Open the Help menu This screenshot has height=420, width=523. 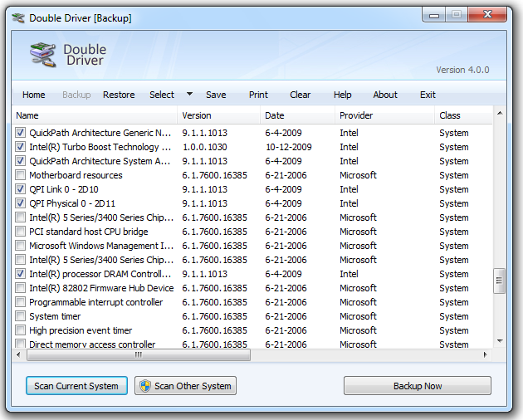(x=342, y=95)
